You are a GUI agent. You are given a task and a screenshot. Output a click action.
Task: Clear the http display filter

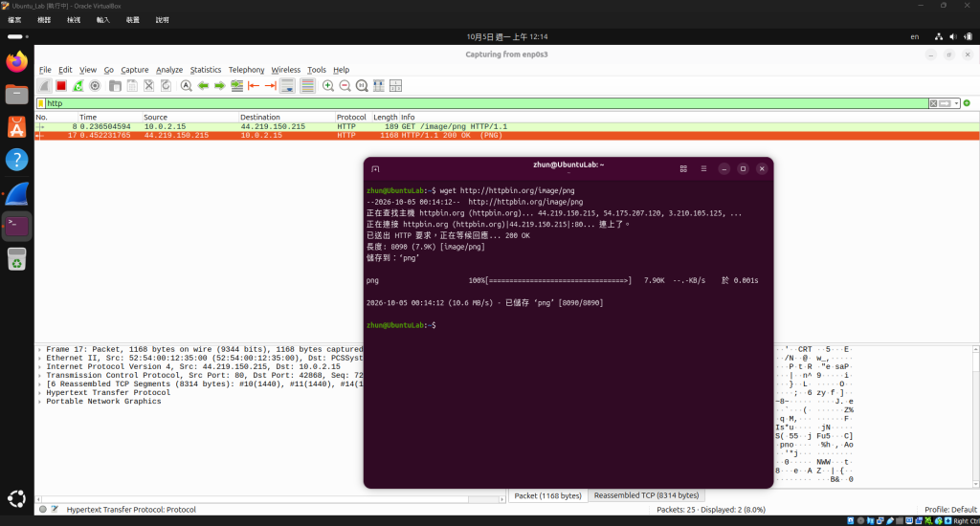click(933, 103)
